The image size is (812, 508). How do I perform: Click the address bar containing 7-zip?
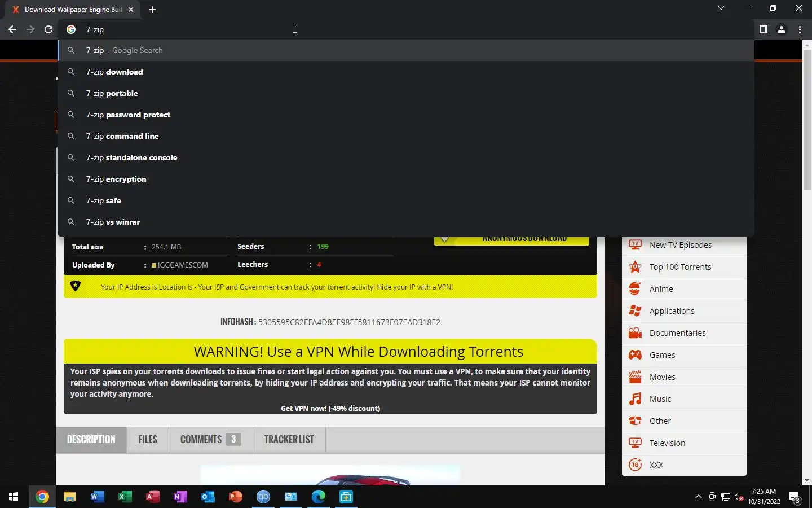point(406,29)
